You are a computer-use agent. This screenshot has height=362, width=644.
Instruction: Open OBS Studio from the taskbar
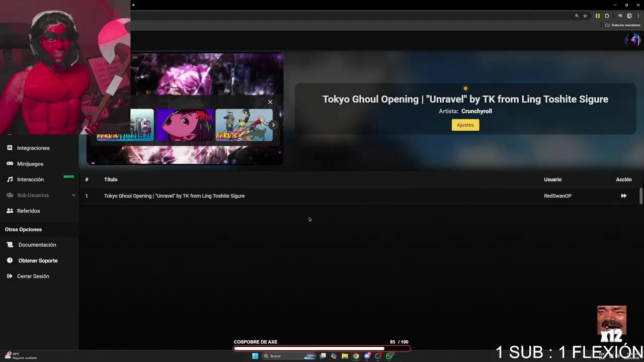click(x=378, y=356)
